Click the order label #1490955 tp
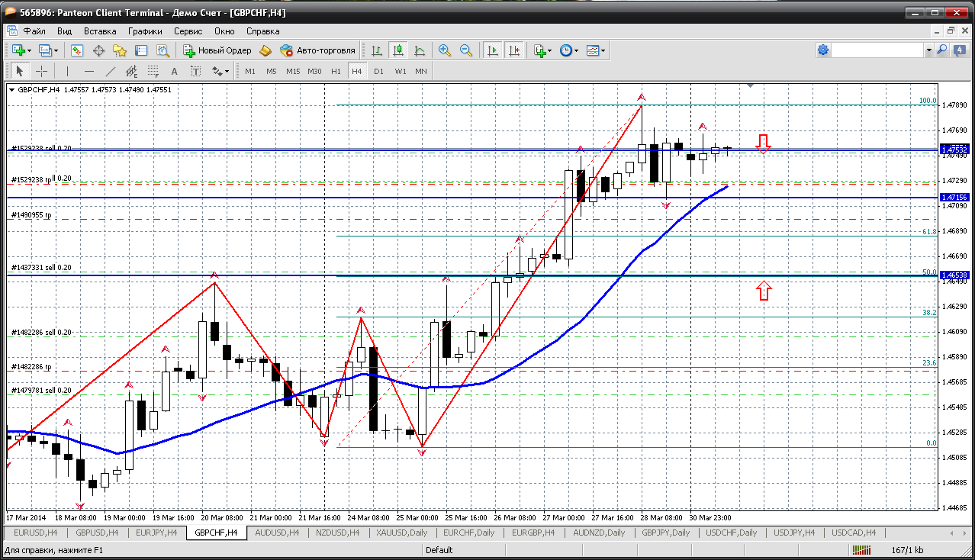This screenshot has width=975, height=560. coord(31,215)
